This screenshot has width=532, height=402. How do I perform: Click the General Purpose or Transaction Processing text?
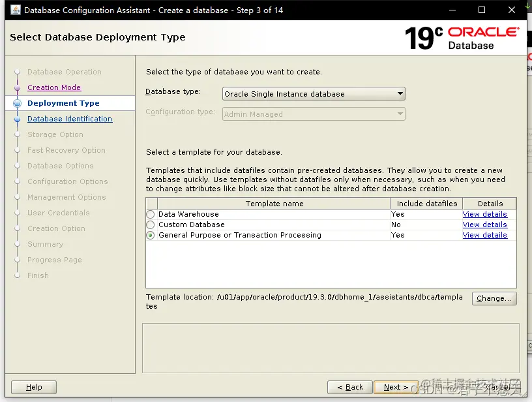pyautogui.click(x=240, y=236)
